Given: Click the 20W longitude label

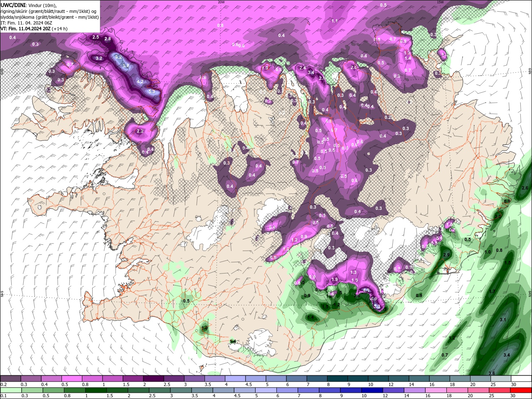Looking at the screenshot, I should click(221, 2).
